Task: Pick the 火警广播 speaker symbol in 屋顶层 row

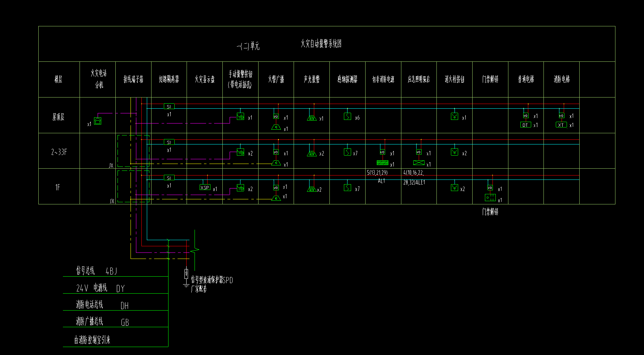Action: tap(276, 127)
